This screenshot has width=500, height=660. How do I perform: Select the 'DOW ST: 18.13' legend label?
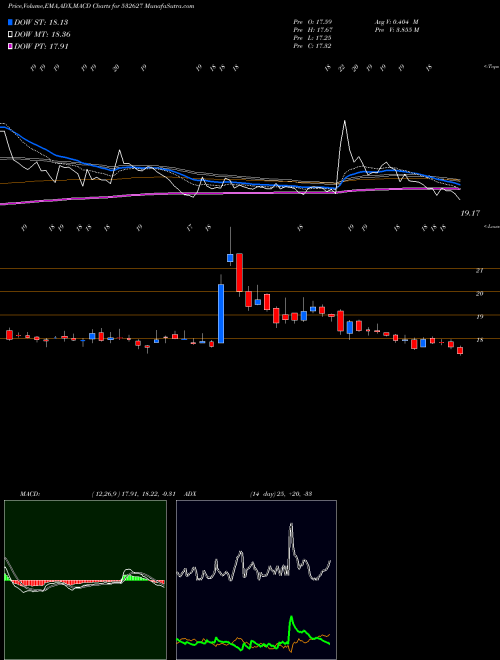(41, 22)
